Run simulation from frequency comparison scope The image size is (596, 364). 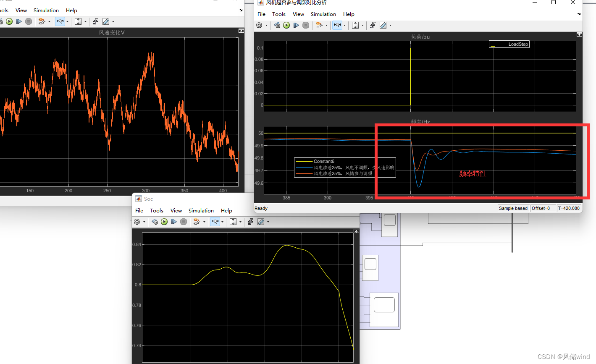tap(286, 25)
